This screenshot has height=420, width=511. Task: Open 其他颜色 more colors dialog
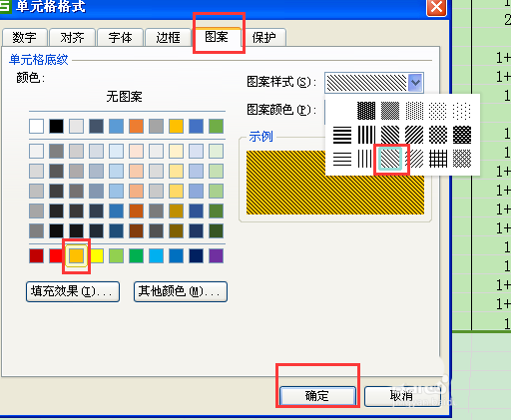pos(181,291)
